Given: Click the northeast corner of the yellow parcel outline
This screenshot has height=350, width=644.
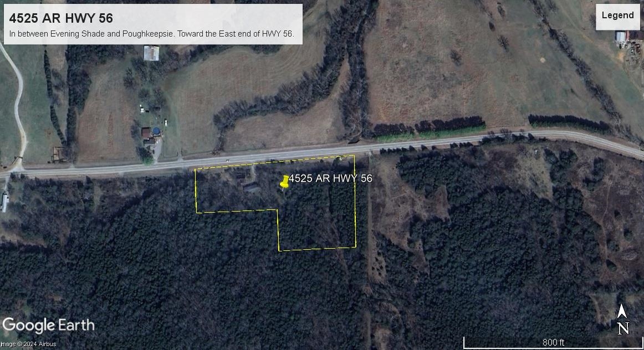Looking at the screenshot, I should point(354,156).
